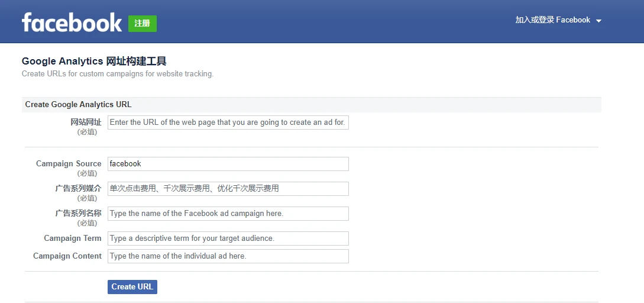Image resolution: width=644 pixels, height=303 pixels.
Task: Click the 网站网址 field label
Action: pyautogui.click(x=86, y=122)
